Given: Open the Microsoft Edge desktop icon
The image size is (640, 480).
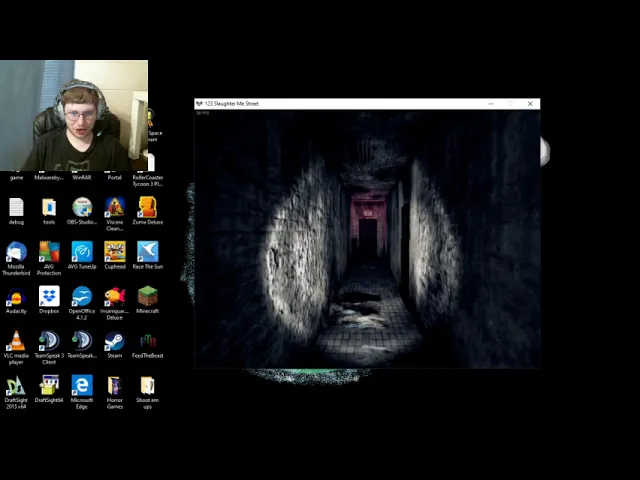Looking at the screenshot, I should point(82,385).
